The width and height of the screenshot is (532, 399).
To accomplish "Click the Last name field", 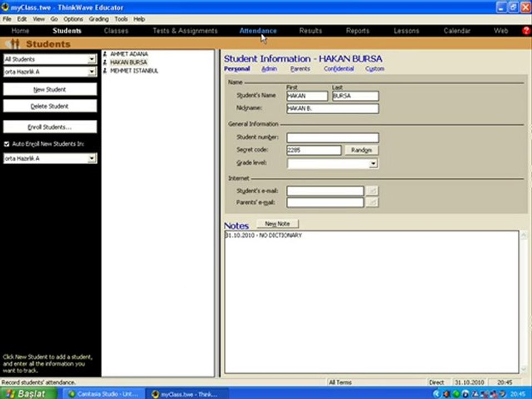I will click(355, 96).
